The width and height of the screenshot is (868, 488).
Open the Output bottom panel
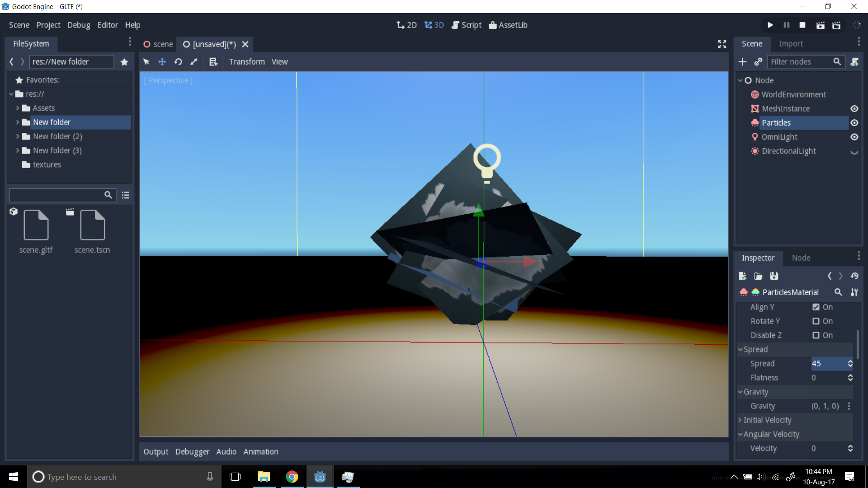(x=156, y=452)
